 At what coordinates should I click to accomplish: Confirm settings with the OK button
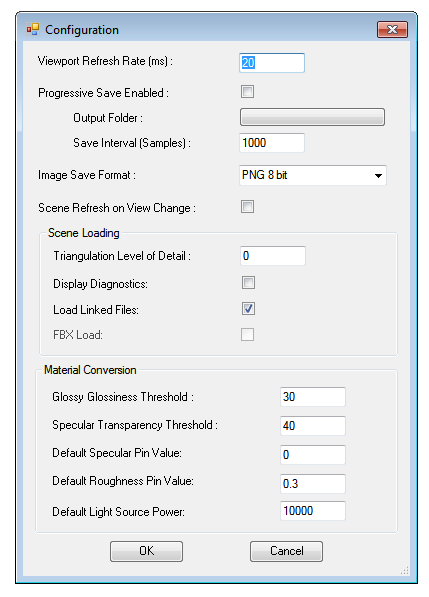coord(147,551)
